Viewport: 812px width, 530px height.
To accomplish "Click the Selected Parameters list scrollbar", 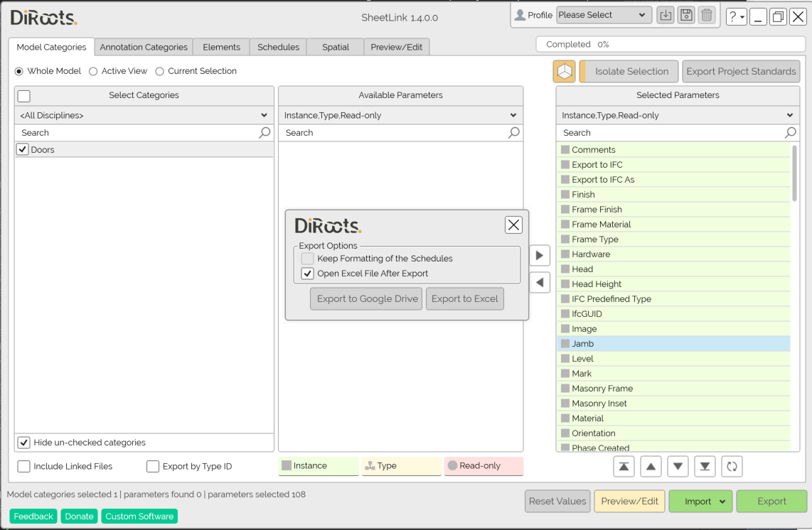I will pos(794,173).
